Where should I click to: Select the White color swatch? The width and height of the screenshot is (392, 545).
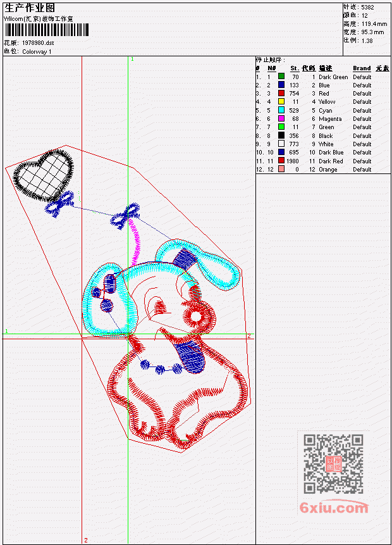281,144
